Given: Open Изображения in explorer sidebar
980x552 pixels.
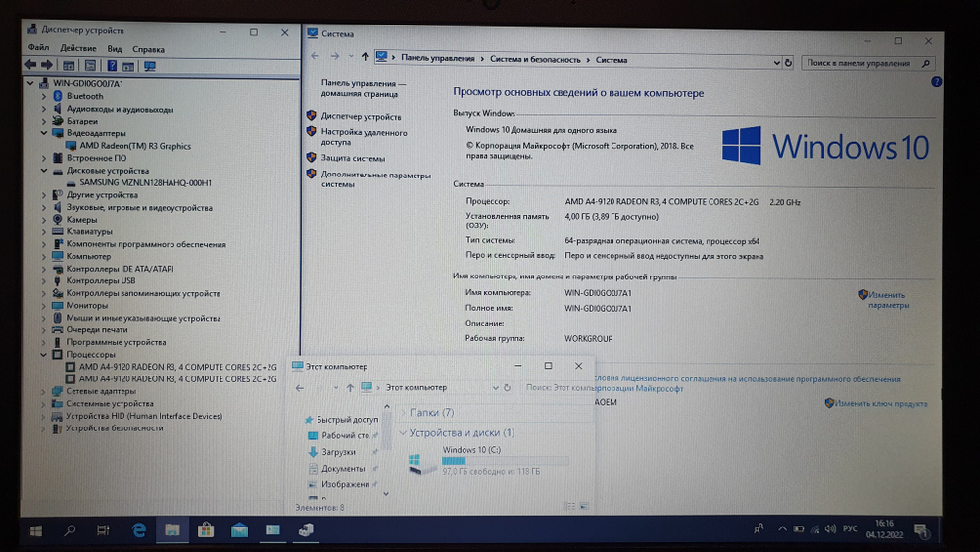Looking at the screenshot, I should click(345, 484).
